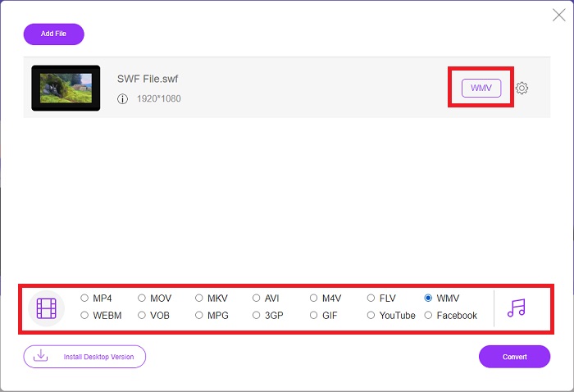Select MOV output format

pyautogui.click(x=142, y=298)
